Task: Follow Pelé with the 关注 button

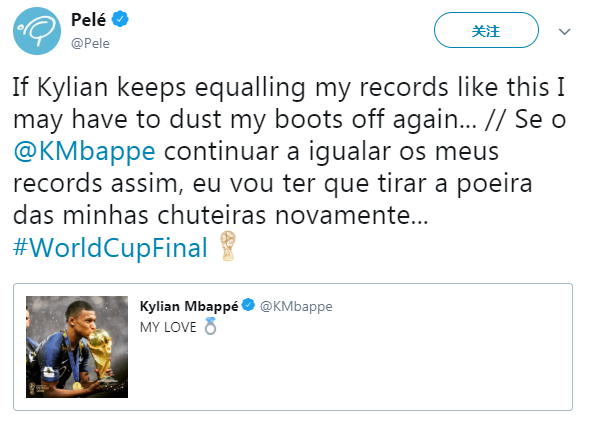Action: pos(486,30)
